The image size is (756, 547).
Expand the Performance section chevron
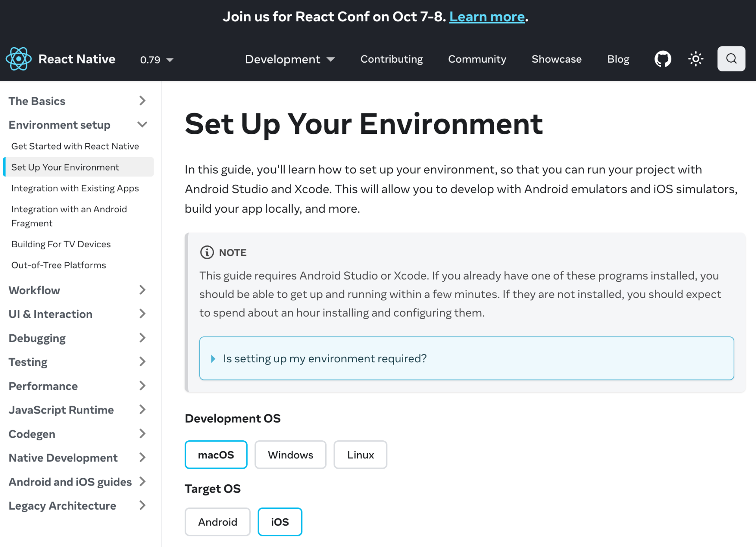(143, 386)
